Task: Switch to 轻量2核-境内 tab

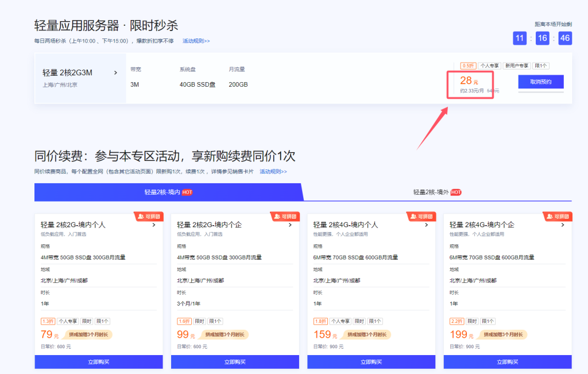Action: pos(168,192)
